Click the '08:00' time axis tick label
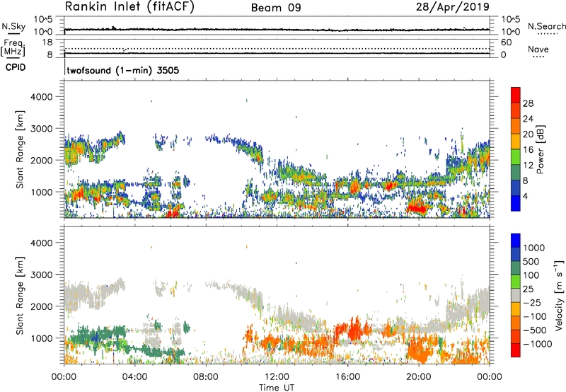This screenshot has height=392, width=566. [x=206, y=377]
